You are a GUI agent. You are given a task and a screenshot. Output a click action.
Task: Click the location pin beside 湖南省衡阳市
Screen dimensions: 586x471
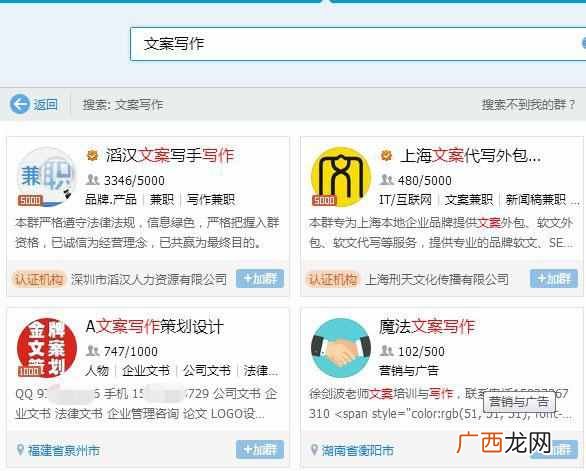315,450
